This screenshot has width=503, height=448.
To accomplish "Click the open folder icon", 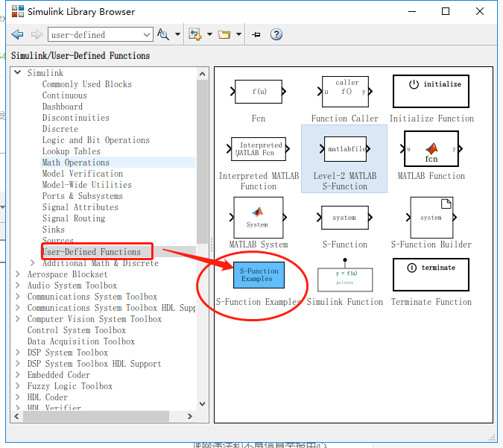I will coord(224,34).
